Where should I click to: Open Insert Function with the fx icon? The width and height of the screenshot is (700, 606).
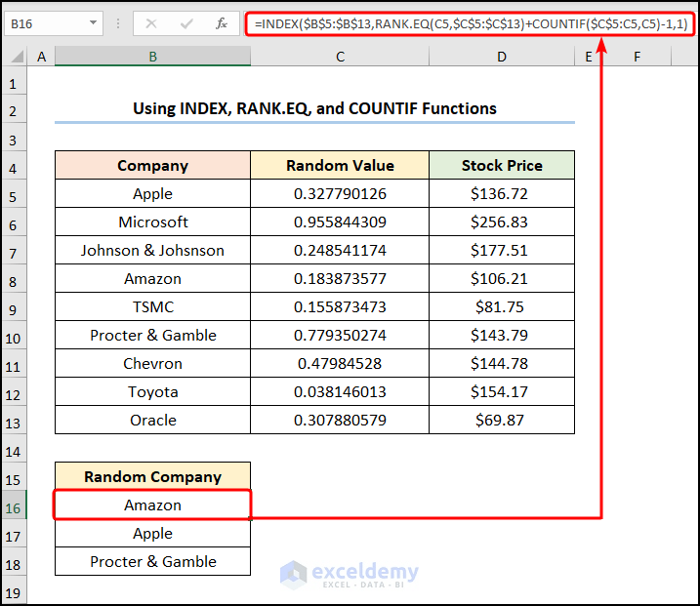(x=222, y=23)
